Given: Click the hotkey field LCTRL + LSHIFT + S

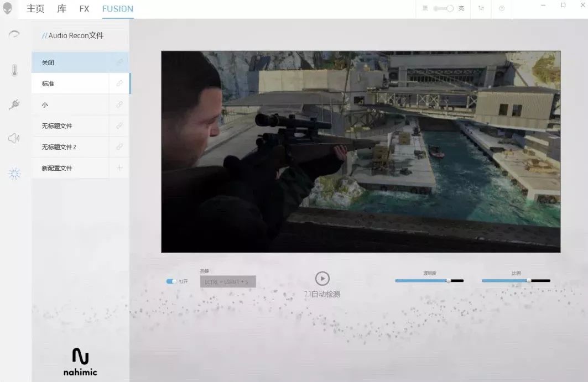Looking at the screenshot, I should pos(227,282).
